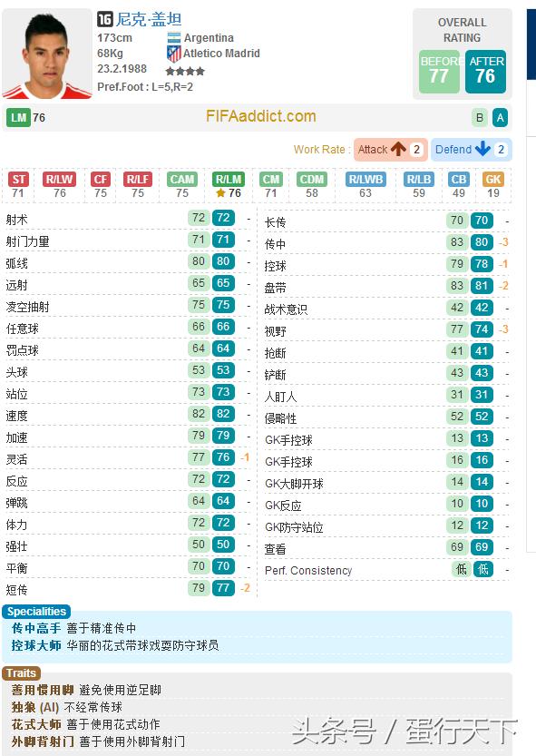
Task: Click the 凌空抽射 stat label
Action: 27,307
